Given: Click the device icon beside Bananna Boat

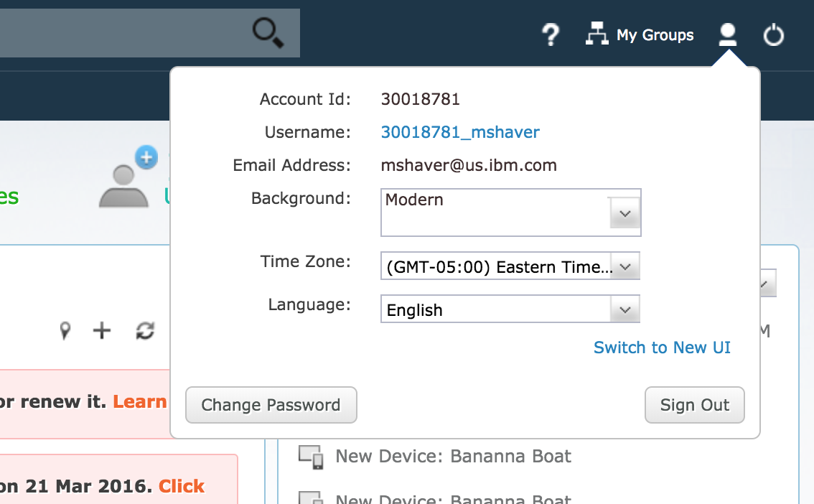Looking at the screenshot, I should click(310, 454).
